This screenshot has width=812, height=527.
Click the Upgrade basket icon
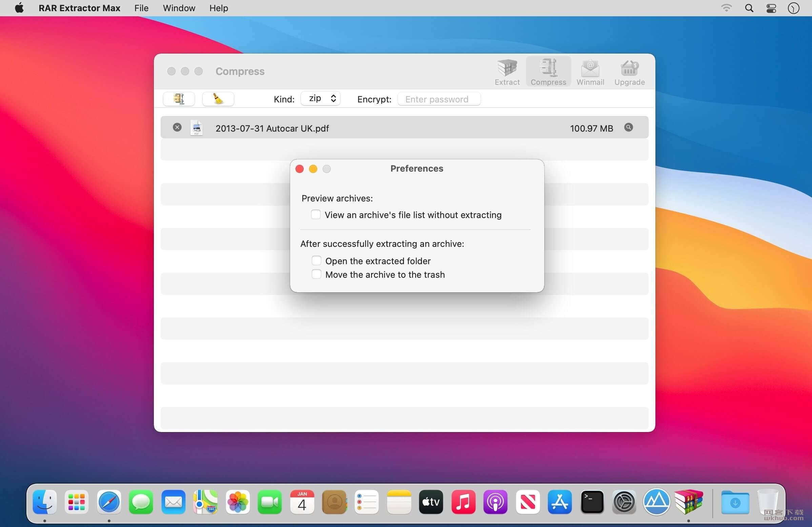click(x=629, y=72)
